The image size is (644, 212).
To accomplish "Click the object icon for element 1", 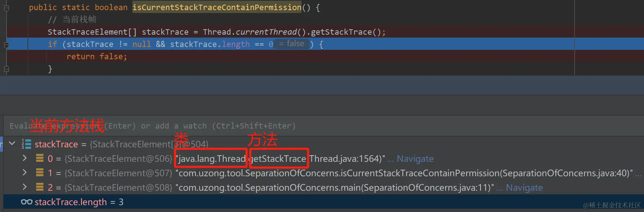I will tap(40, 173).
